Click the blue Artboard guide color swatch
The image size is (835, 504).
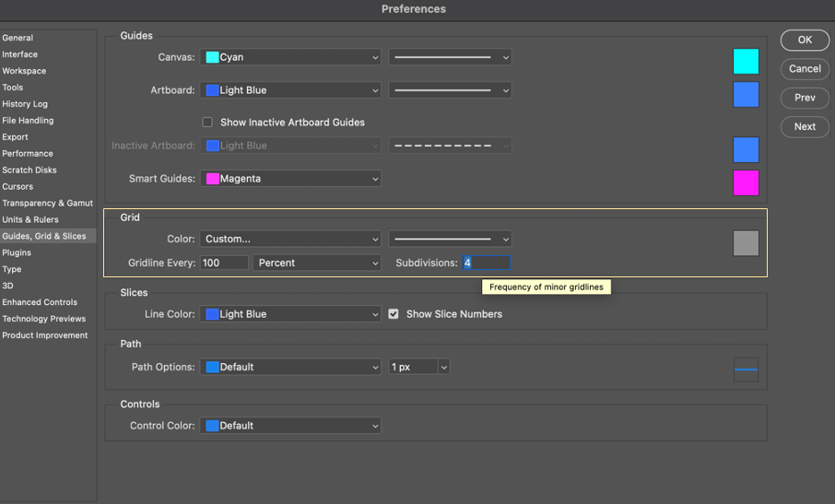(x=746, y=94)
